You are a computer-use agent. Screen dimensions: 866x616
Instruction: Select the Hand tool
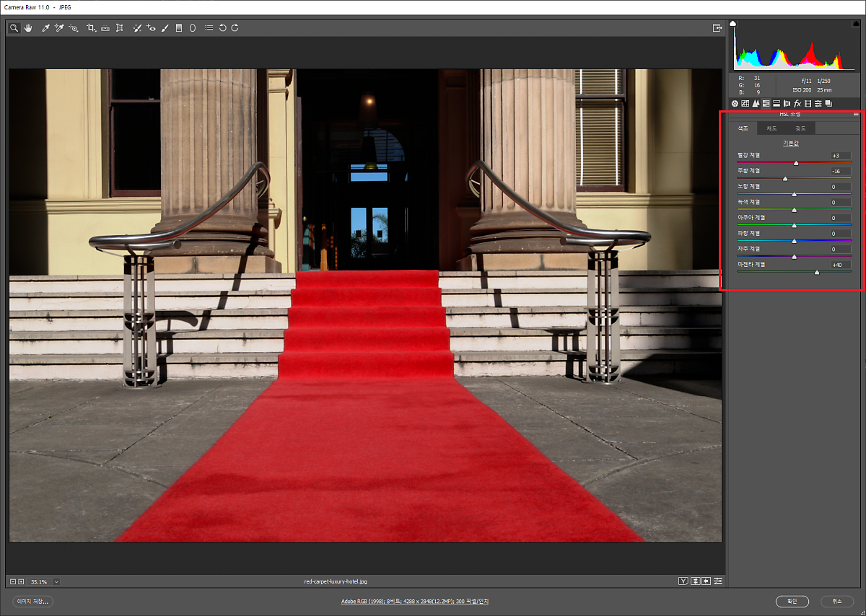(x=28, y=28)
